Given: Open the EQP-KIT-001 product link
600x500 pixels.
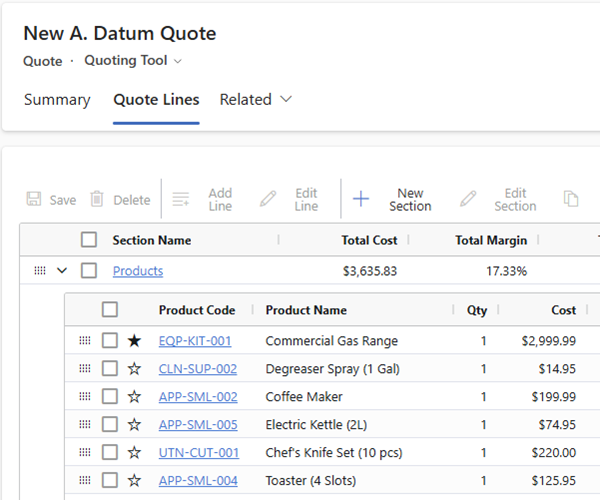Looking at the screenshot, I should [x=195, y=341].
